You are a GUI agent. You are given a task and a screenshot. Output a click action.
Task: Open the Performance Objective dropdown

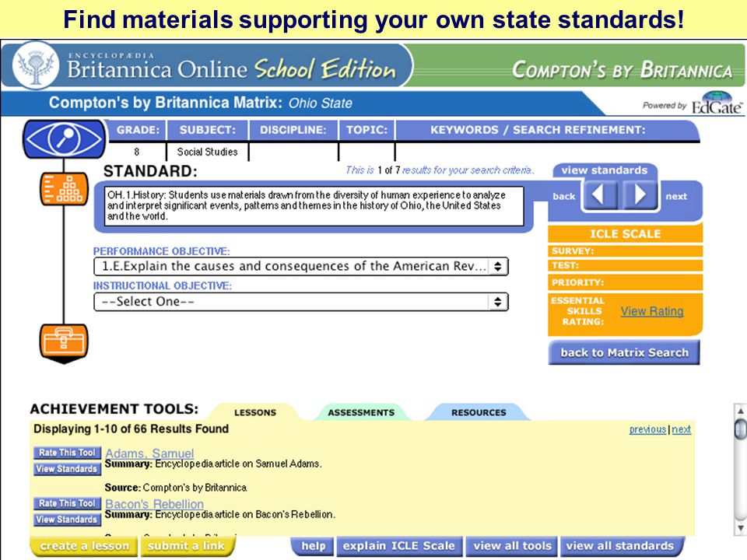[x=301, y=266]
